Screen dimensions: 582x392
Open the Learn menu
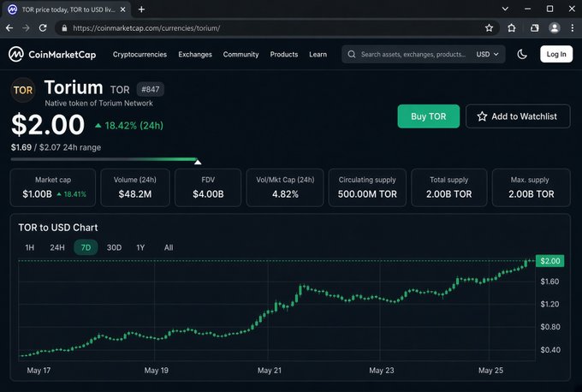pyautogui.click(x=318, y=54)
